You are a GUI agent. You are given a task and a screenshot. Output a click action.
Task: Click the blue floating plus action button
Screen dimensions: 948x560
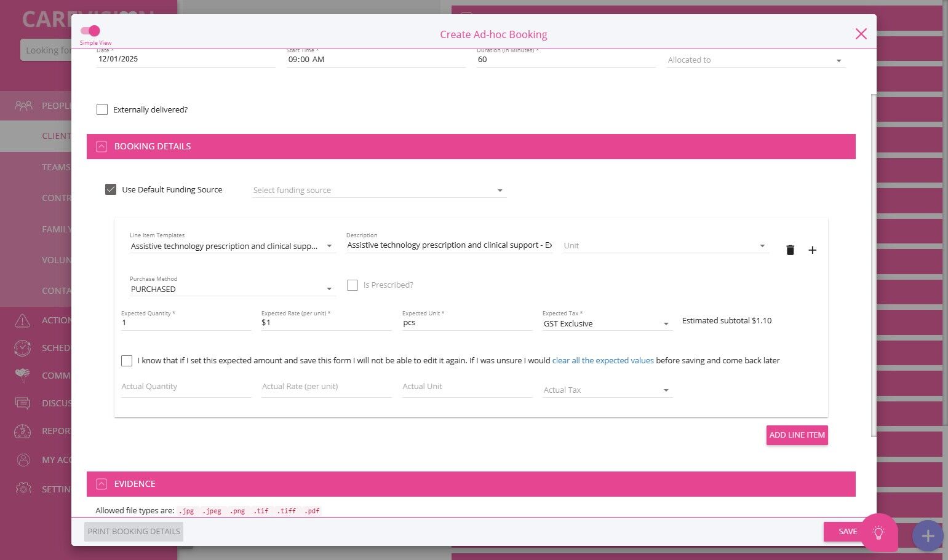pos(928,535)
